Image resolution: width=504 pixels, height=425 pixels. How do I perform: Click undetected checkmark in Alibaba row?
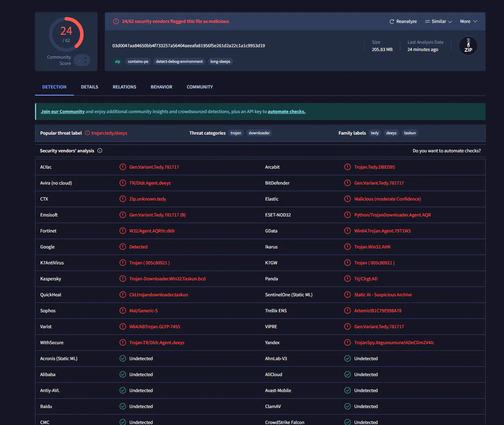click(x=123, y=374)
